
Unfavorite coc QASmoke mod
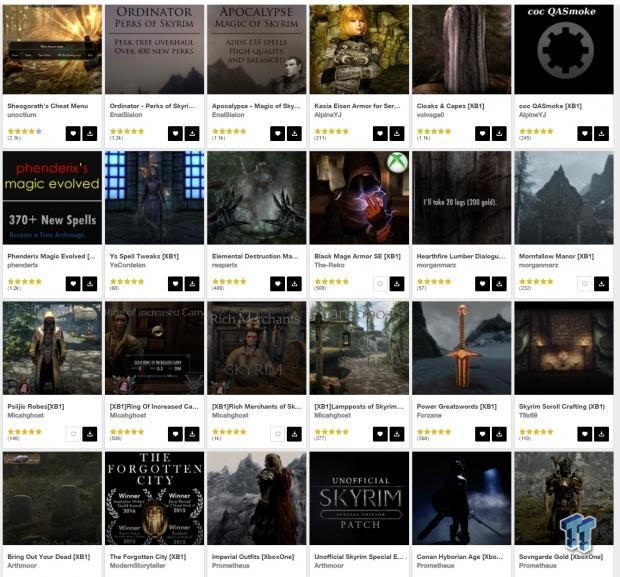[585, 134]
